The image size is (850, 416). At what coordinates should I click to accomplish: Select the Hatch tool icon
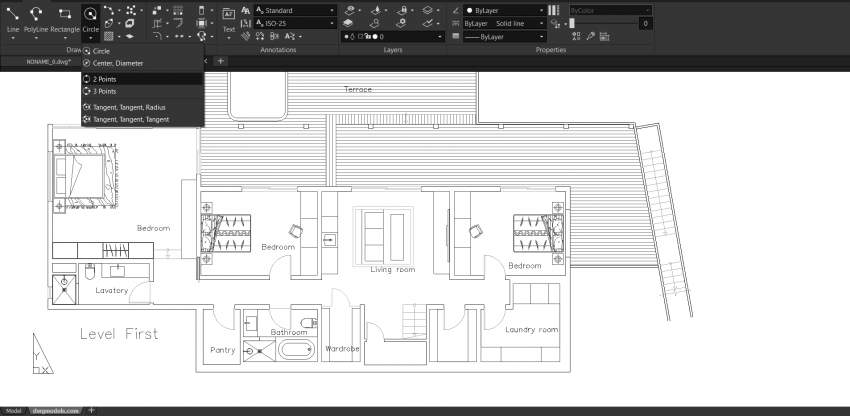108,36
